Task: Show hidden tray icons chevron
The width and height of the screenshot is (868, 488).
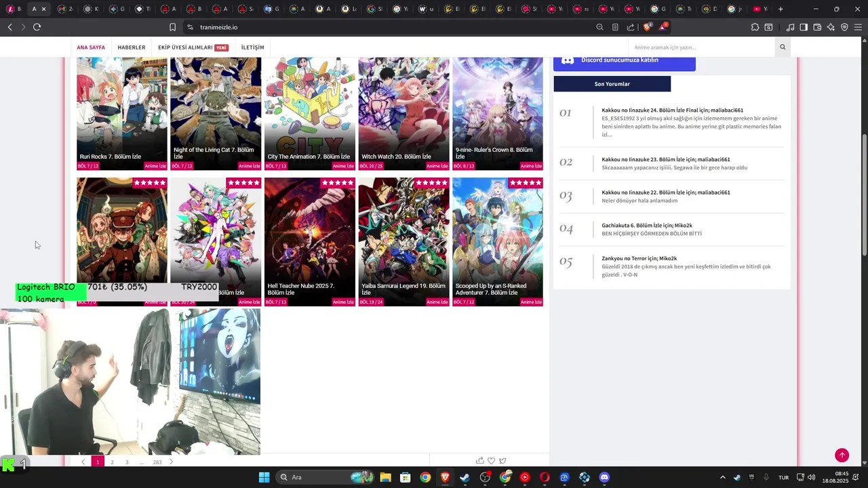Action: pos(722,477)
